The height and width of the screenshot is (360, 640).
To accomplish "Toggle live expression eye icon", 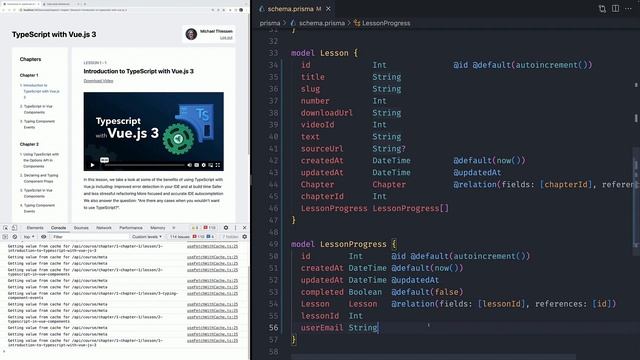I will (x=43, y=237).
